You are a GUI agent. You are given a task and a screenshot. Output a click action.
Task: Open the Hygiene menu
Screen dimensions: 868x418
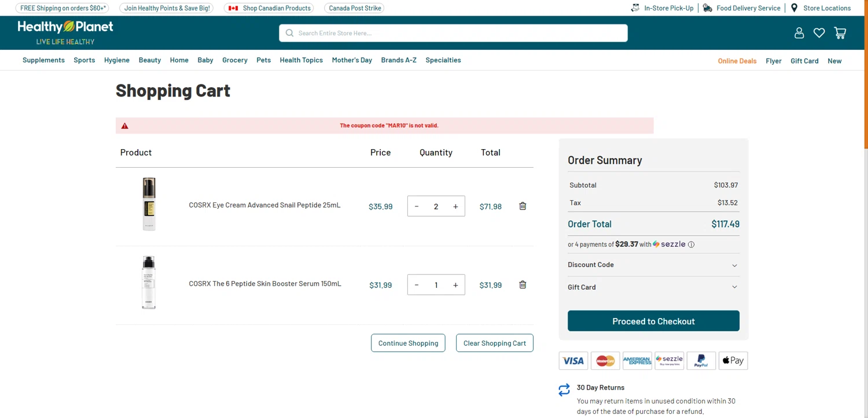pyautogui.click(x=117, y=60)
